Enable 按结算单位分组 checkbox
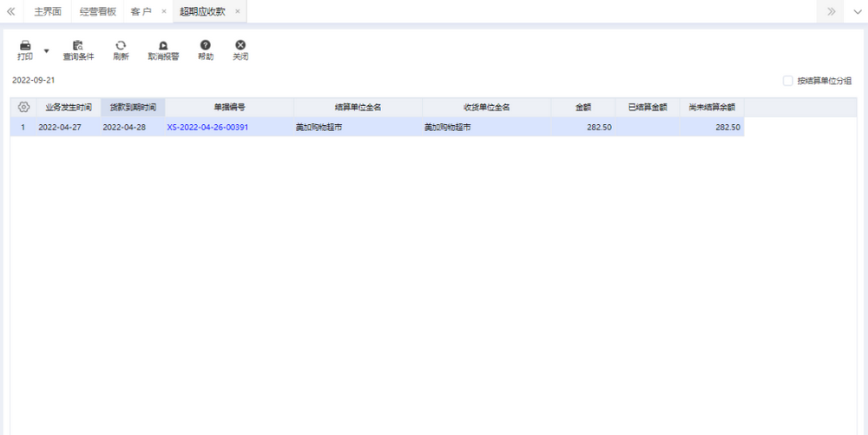 click(788, 81)
